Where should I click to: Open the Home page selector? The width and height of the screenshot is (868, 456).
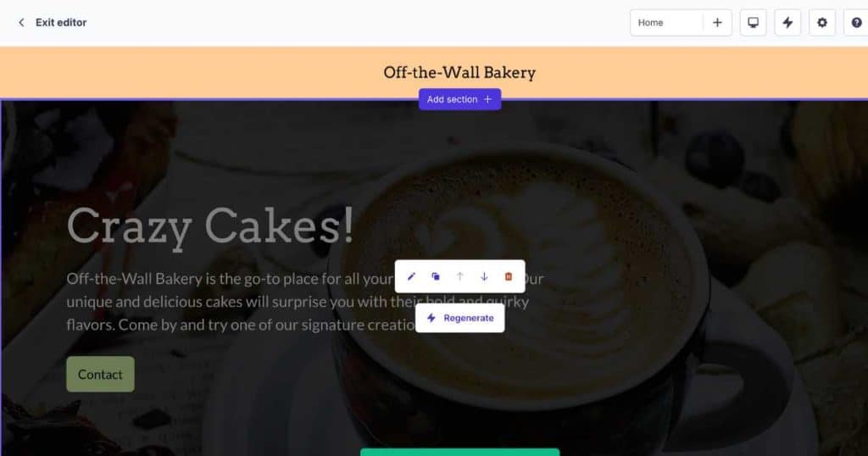pyautogui.click(x=666, y=23)
